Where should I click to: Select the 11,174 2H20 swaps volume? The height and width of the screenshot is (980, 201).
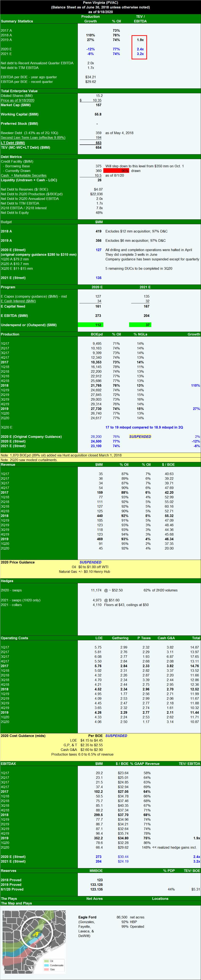(96, 590)
